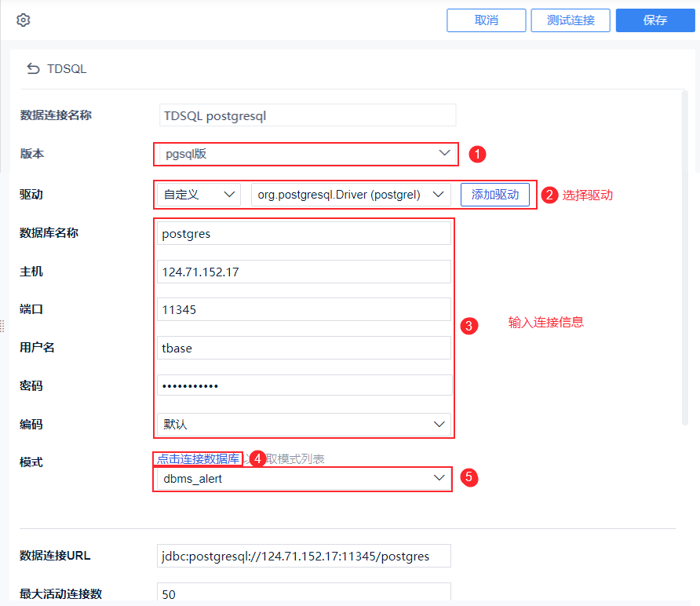Click the 添加驱动 button
The image size is (700, 606).
(495, 195)
